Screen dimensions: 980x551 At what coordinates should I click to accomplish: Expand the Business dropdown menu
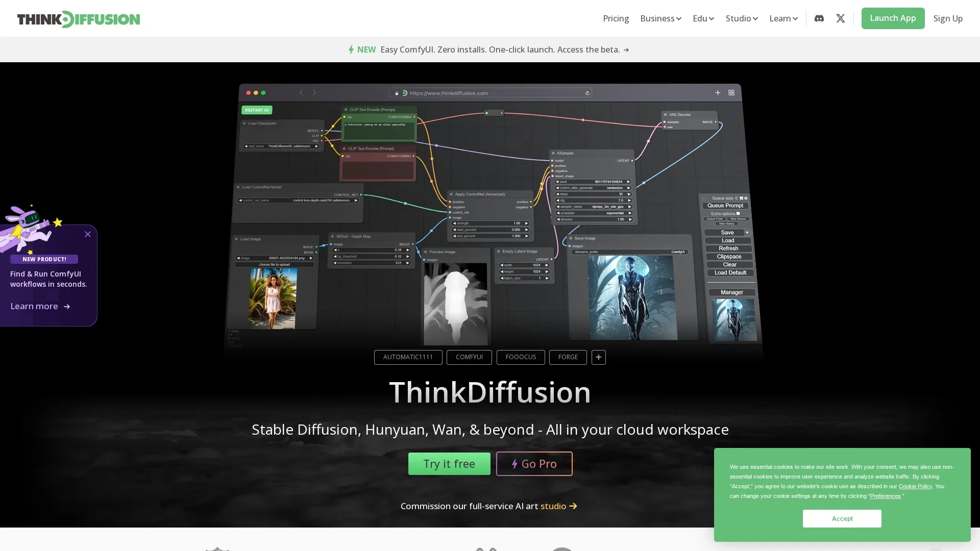(660, 18)
